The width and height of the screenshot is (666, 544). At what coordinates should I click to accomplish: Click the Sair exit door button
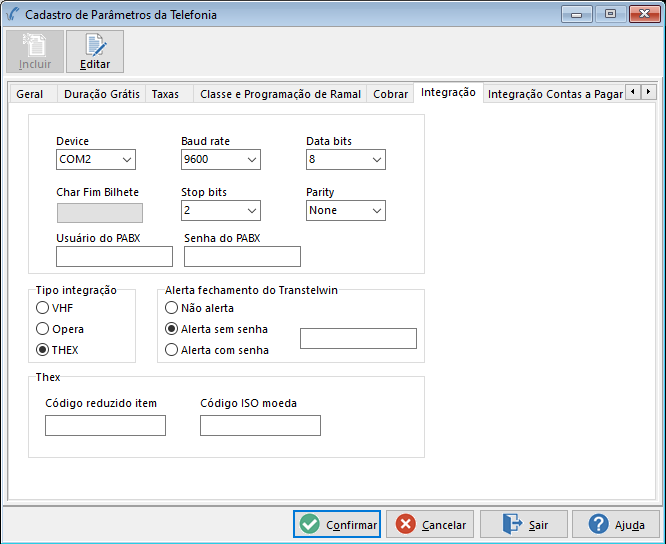(524, 524)
